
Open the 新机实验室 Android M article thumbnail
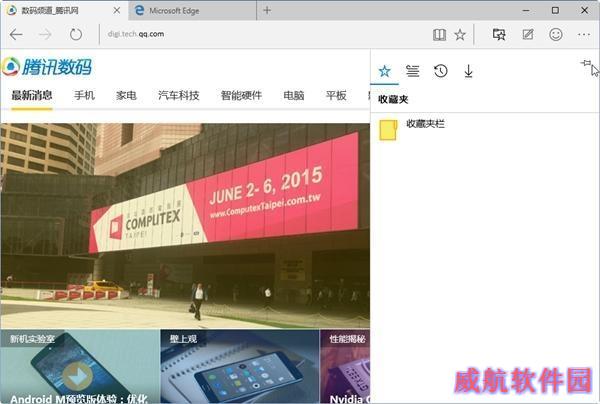80,367
